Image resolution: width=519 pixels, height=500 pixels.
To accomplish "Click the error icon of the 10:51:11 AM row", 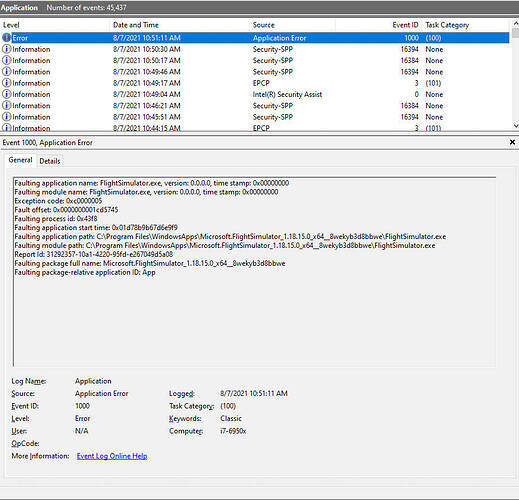I will click(x=6, y=38).
